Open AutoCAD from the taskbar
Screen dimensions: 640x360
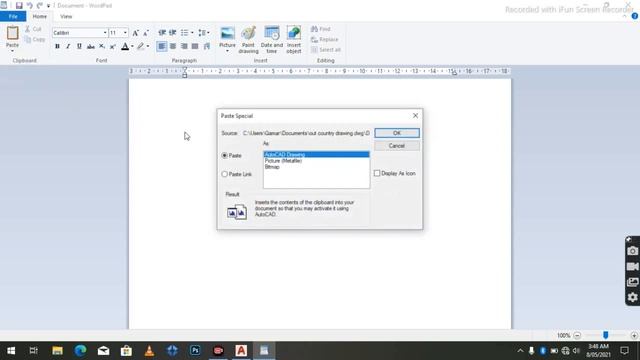click(x=241, y=351)
